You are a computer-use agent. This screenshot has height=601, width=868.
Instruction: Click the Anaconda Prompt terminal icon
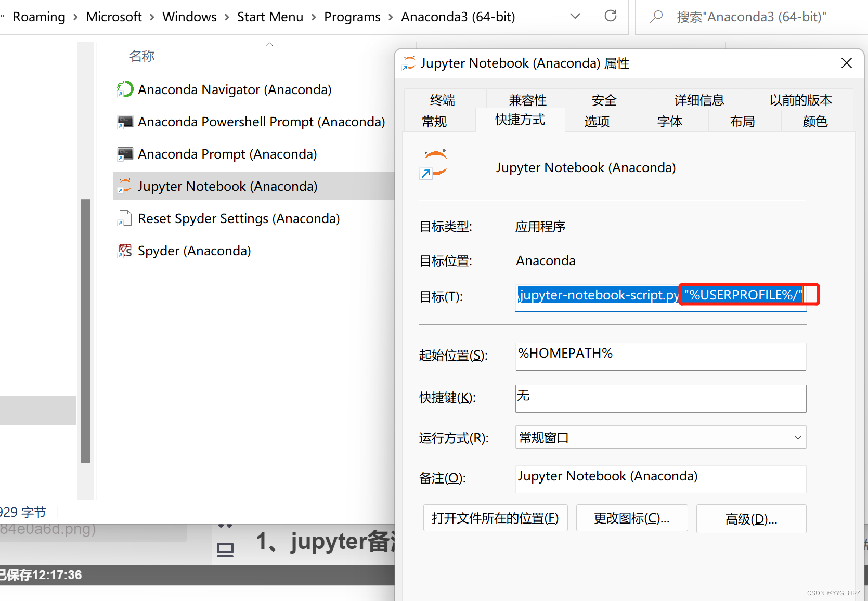(125, 154)
